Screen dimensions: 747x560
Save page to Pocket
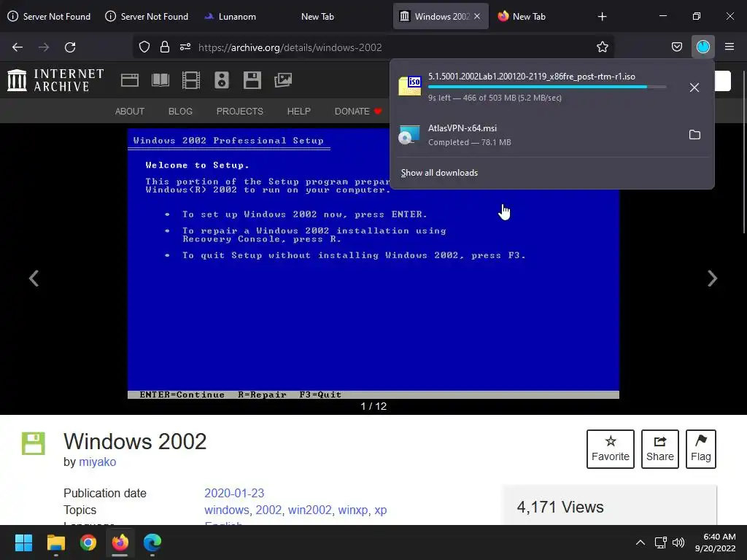click(676, 47)
